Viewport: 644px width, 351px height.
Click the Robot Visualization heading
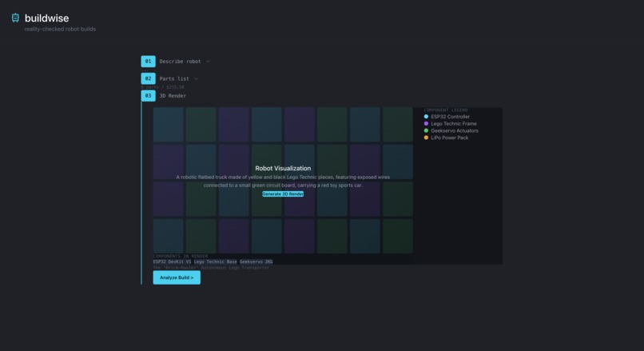283,168
